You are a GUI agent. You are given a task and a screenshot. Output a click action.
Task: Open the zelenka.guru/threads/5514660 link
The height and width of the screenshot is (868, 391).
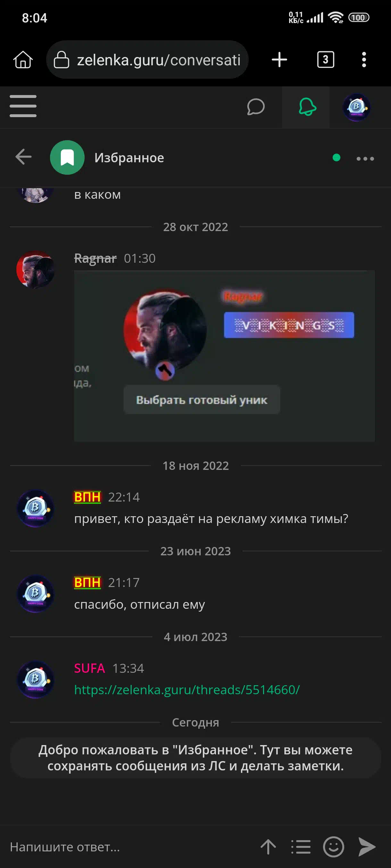(187, 690)
